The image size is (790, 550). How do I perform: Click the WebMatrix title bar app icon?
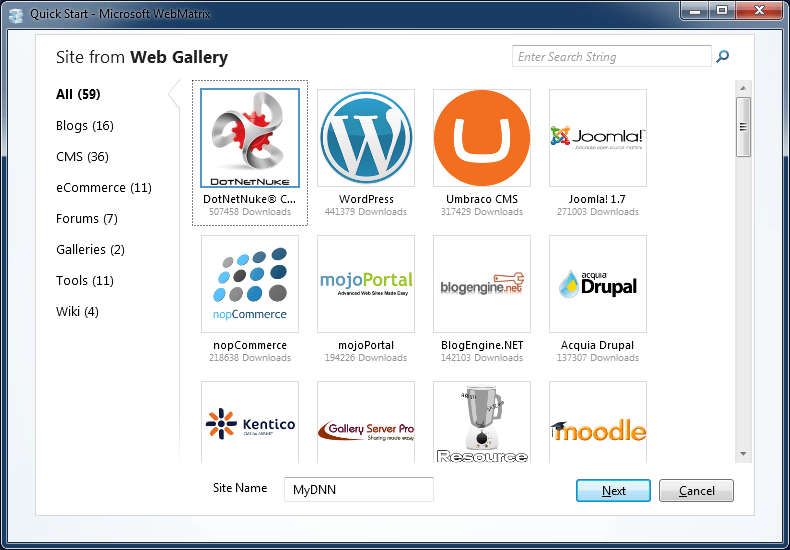point(16,15)
